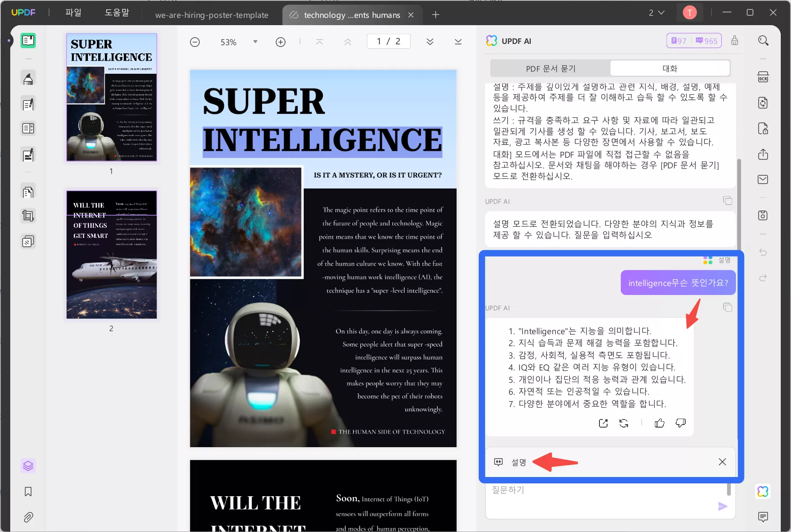
Task: Open the 파일 menu
Action: coord(73,13)
